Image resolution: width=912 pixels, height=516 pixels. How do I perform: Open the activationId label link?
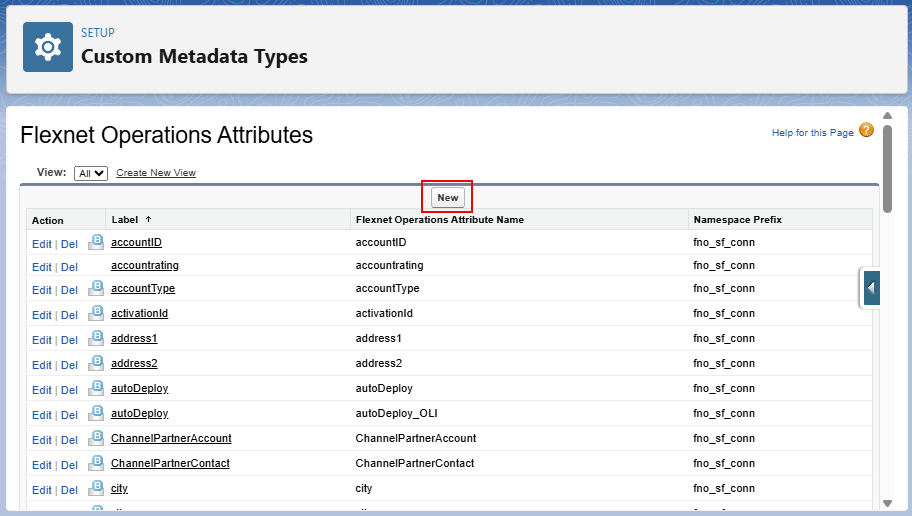tap(140, 313)
